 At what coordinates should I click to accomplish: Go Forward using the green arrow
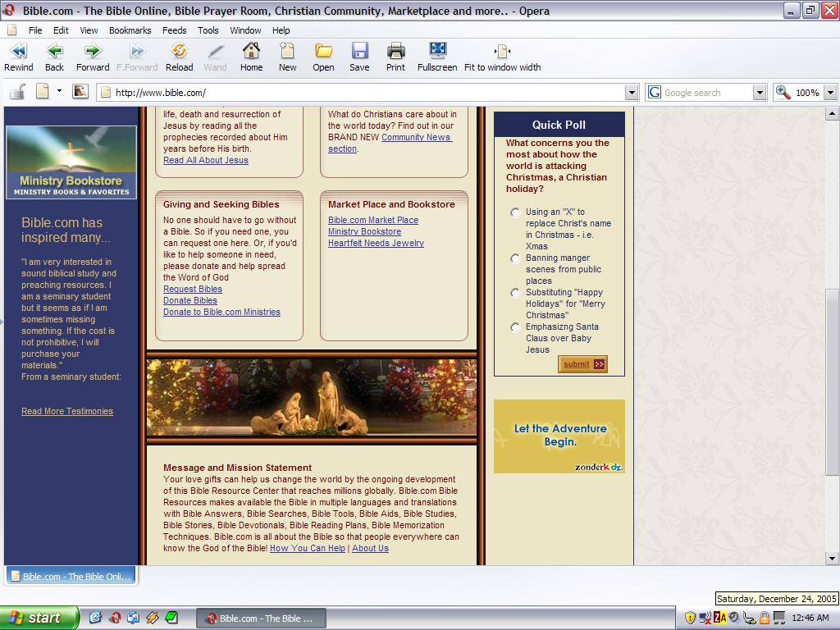click(x=93, y=57)
